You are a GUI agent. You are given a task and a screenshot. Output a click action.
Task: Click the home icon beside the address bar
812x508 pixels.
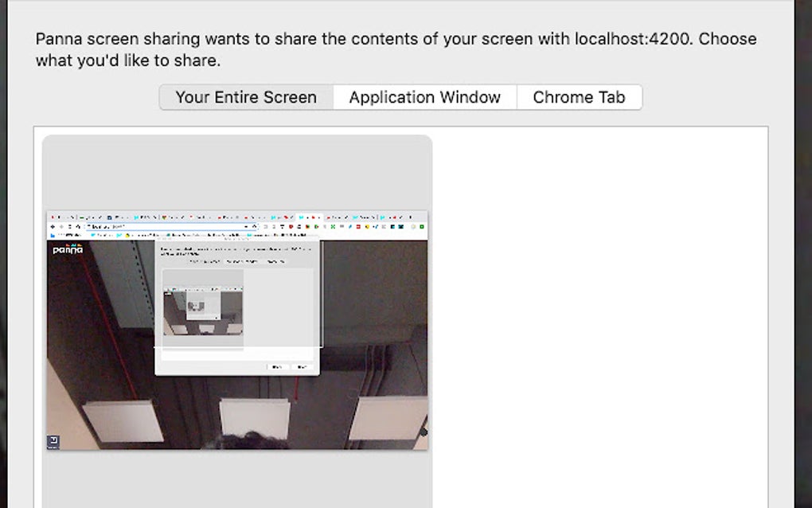(x=80, y=227)
